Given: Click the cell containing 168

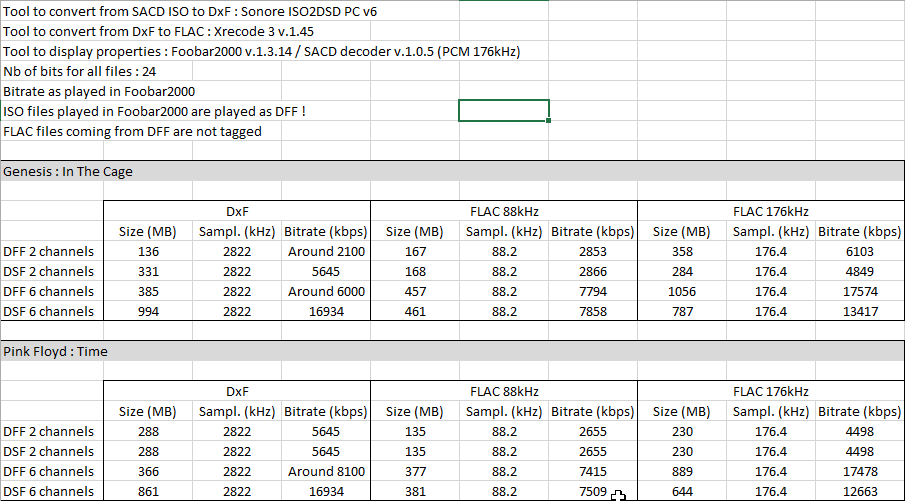Looking at the screenshot, I should (415, 271).
